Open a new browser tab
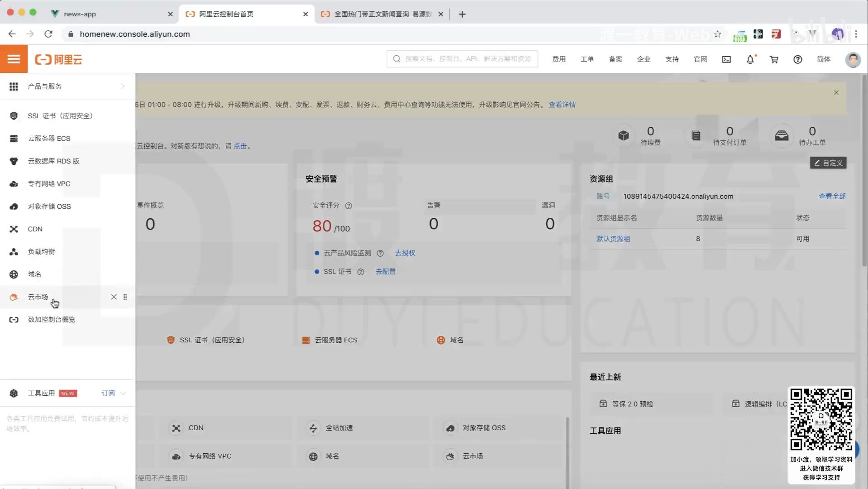 [462, 14]
